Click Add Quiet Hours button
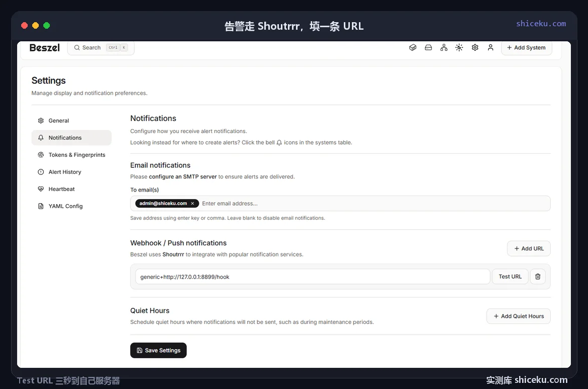The height and width of the screenshot is (389, 588). [x=518, y=316]
